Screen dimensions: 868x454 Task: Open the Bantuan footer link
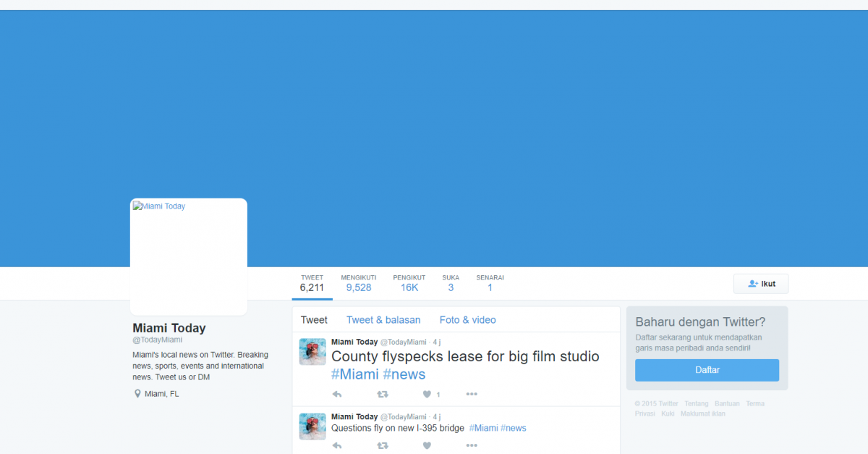727,404
